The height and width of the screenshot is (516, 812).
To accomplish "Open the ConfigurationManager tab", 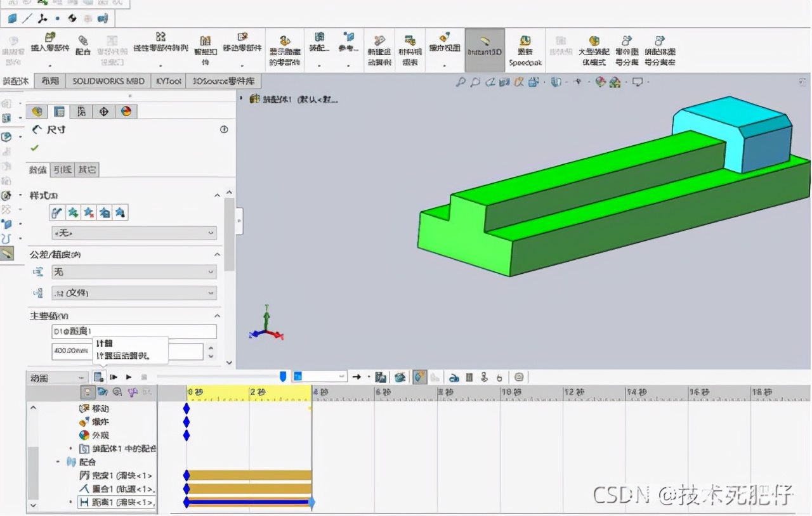I will click(81, 112).
